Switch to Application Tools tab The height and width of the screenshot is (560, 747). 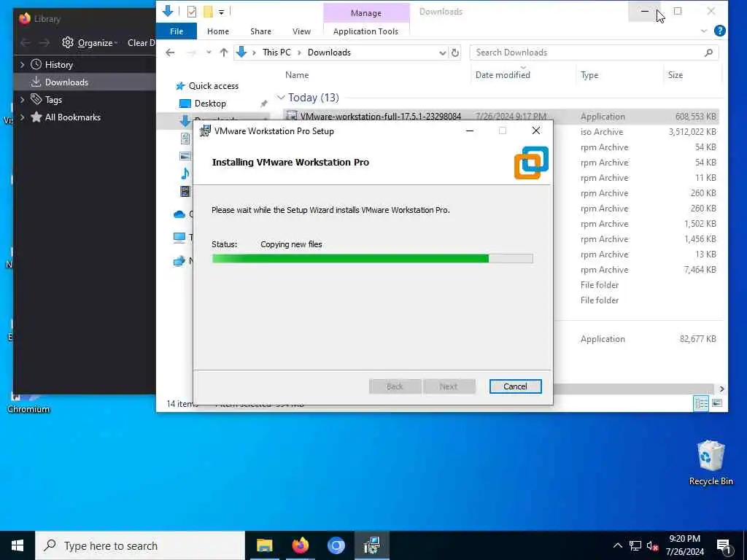pos(365,31)
